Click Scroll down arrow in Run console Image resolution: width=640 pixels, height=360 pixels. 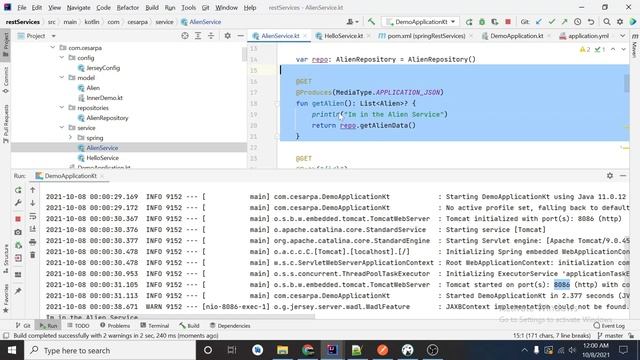(x=33, y=203)
